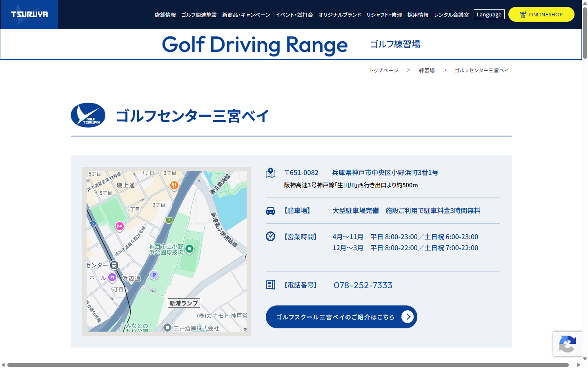
Task: Click the reCAPTCHA badge icon
Action: [x=567, y=344]
